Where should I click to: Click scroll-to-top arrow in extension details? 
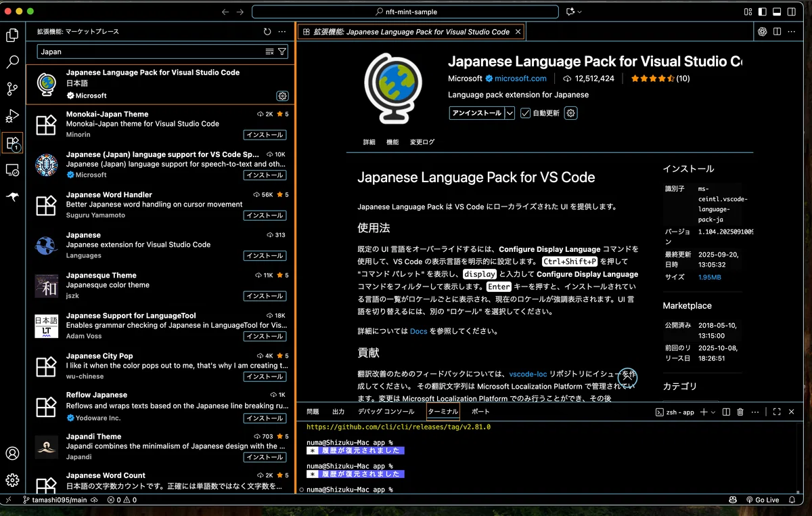[627, 378]
